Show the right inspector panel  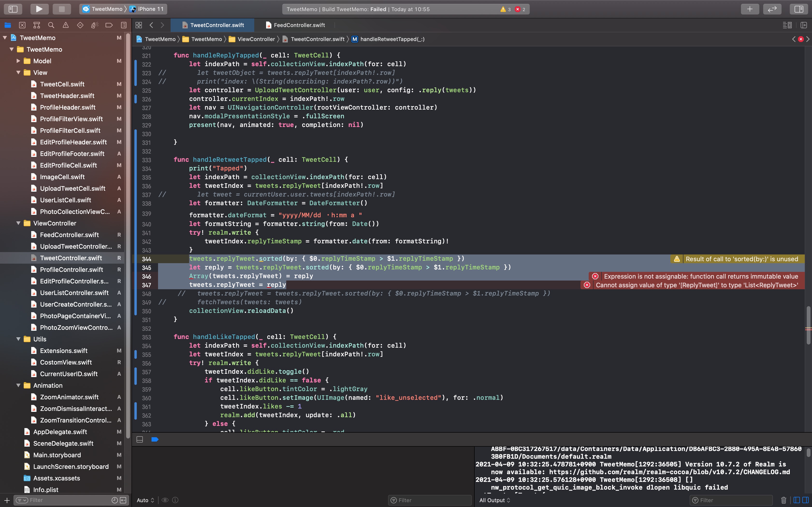799,9
